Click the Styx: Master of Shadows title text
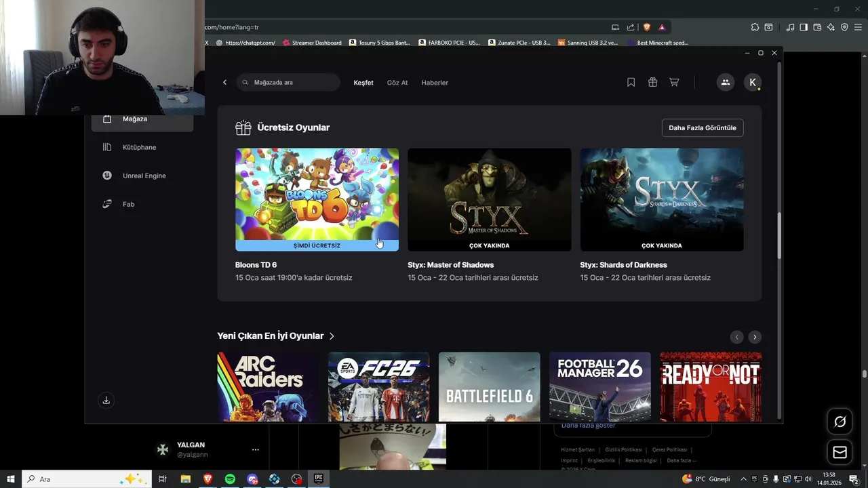This screenshot has width=868, height=488. pos(450,265)
